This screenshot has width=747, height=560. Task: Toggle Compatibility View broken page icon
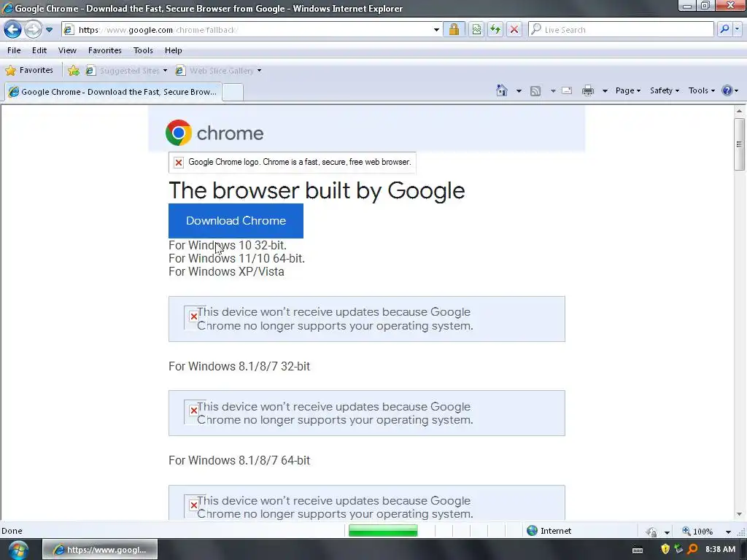pyautogui.click(x=476, y=29)
